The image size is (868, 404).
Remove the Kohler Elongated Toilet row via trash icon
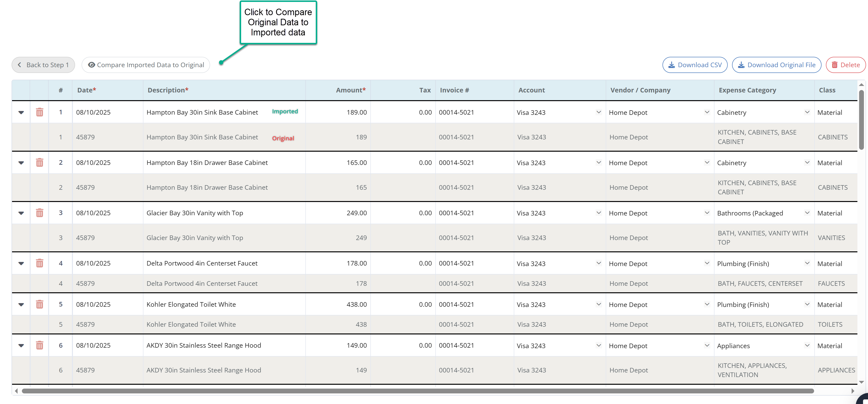click(39, 304)
